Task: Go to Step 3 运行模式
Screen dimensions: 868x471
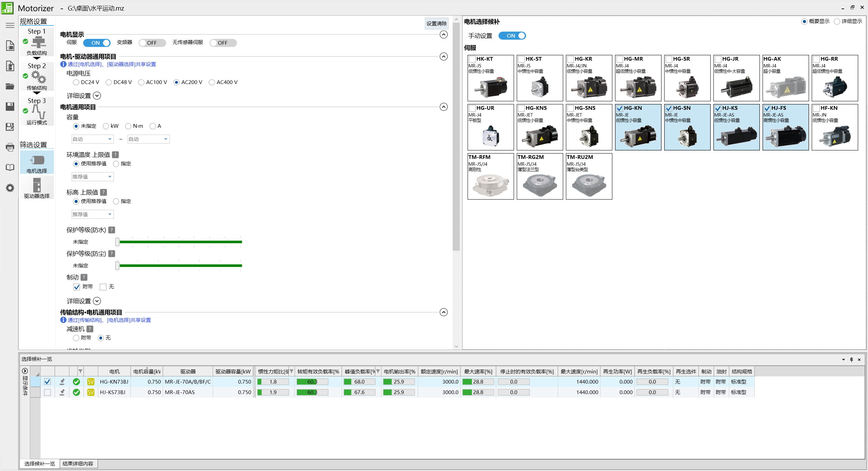Action: click(37, 111)
